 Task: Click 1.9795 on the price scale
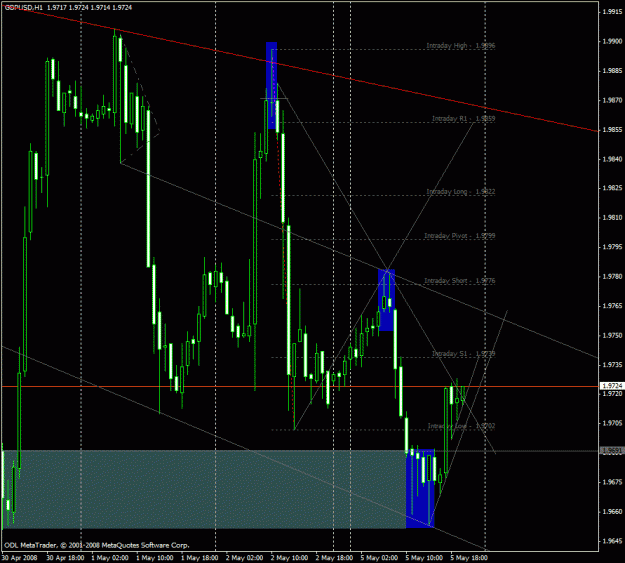coord(613,247)
